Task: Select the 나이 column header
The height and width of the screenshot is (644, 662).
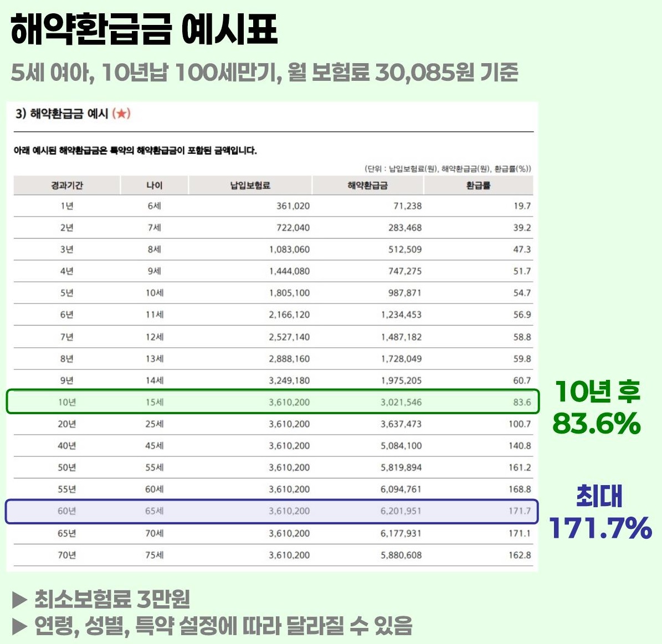Action: point(154,186)
